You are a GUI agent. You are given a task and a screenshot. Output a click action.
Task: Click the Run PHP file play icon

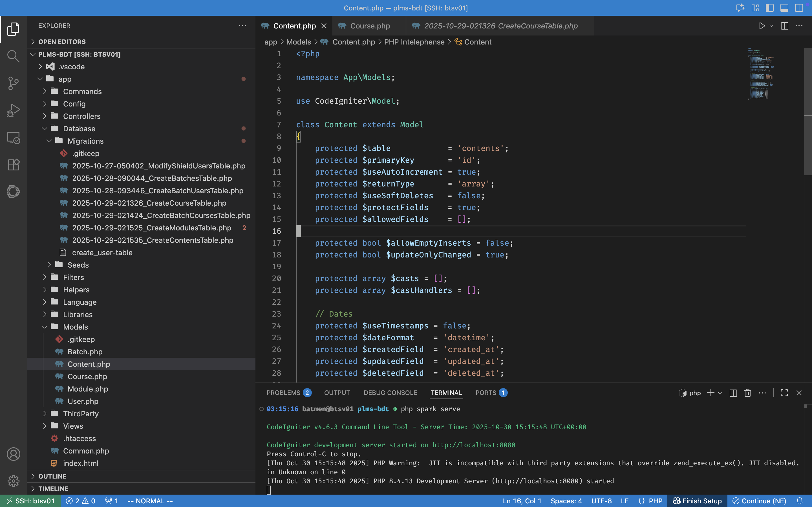762,26
